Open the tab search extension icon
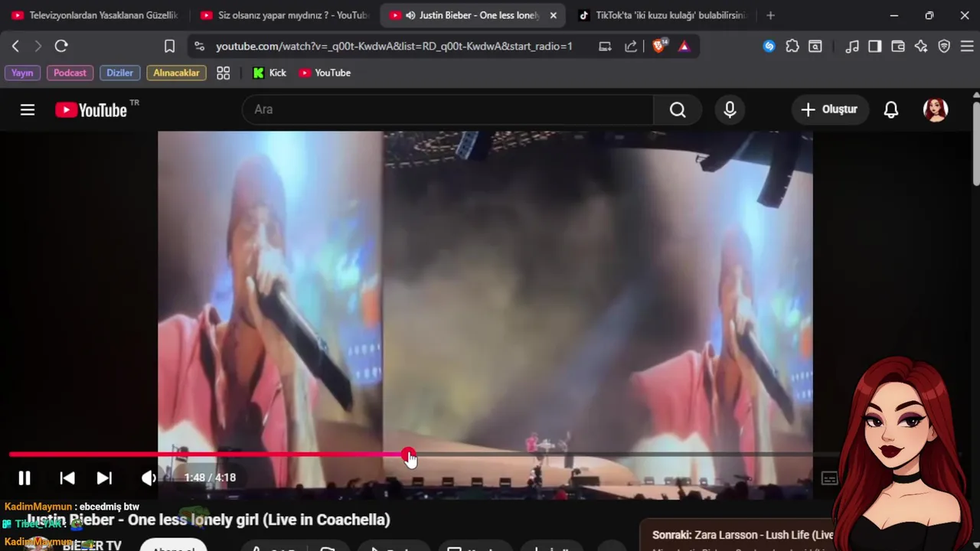 click(x=815, y=47)
